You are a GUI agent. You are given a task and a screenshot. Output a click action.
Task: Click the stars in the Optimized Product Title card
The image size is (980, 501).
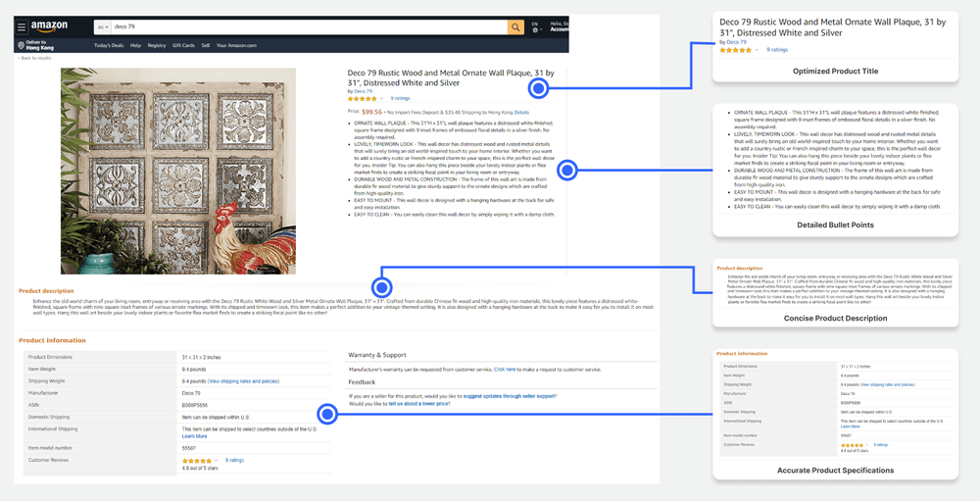click(x=735, y=50)
